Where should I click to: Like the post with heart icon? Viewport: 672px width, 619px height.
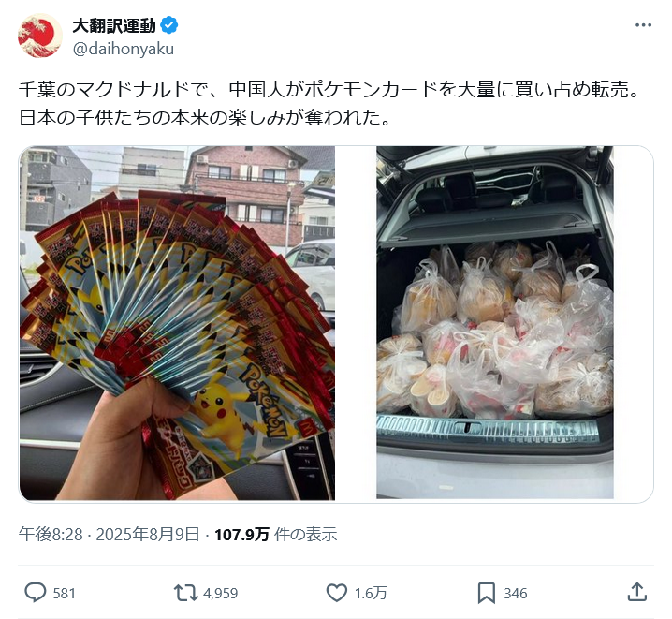(336, 594)
